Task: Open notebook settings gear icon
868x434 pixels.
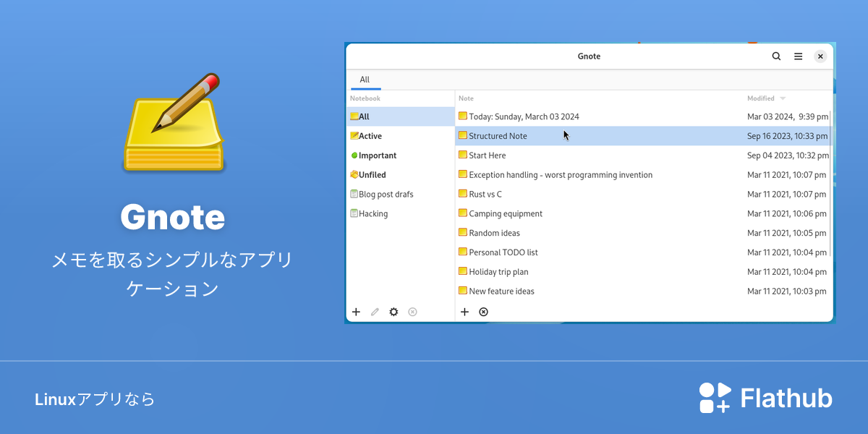Action: pyautogui.click(x=393, y=312)
